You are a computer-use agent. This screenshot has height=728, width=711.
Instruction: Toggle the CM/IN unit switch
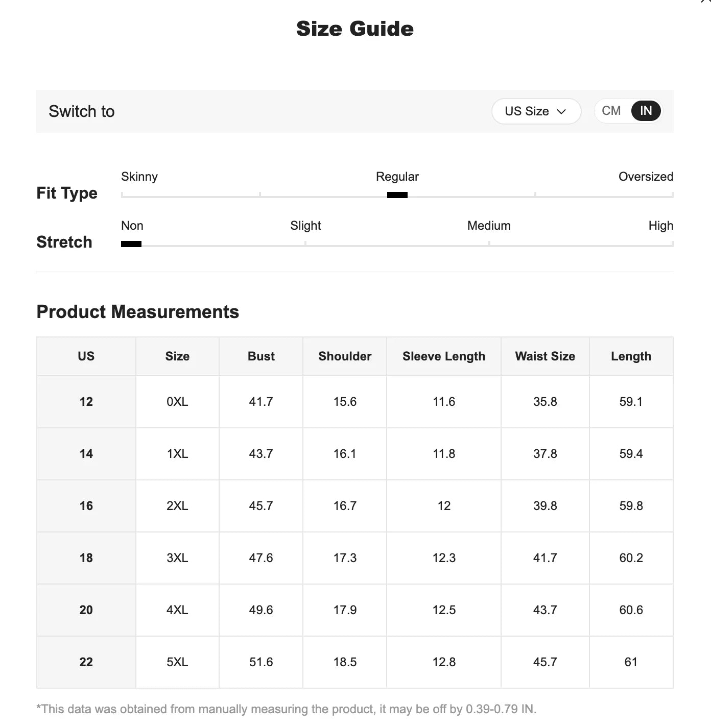coord(628,111)
